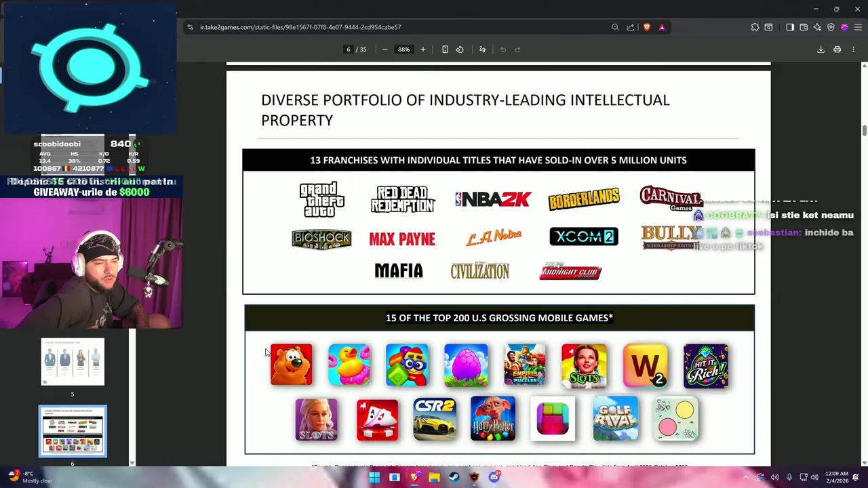The image size is (868, 488).
Task: Show hidden system tray icons chevron
Action: 745,477
